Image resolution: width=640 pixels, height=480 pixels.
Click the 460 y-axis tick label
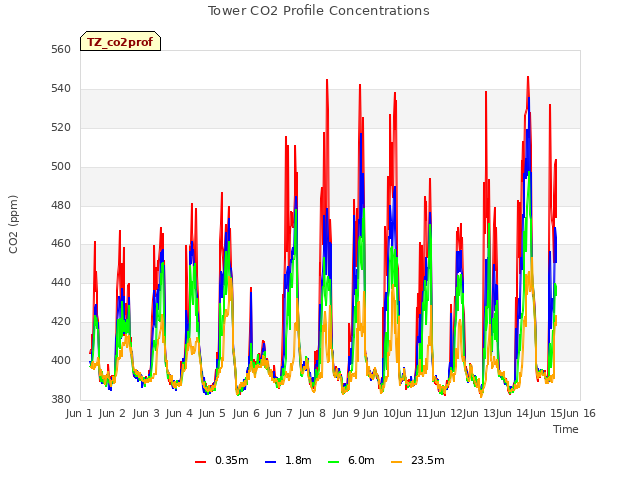(61, 244)
